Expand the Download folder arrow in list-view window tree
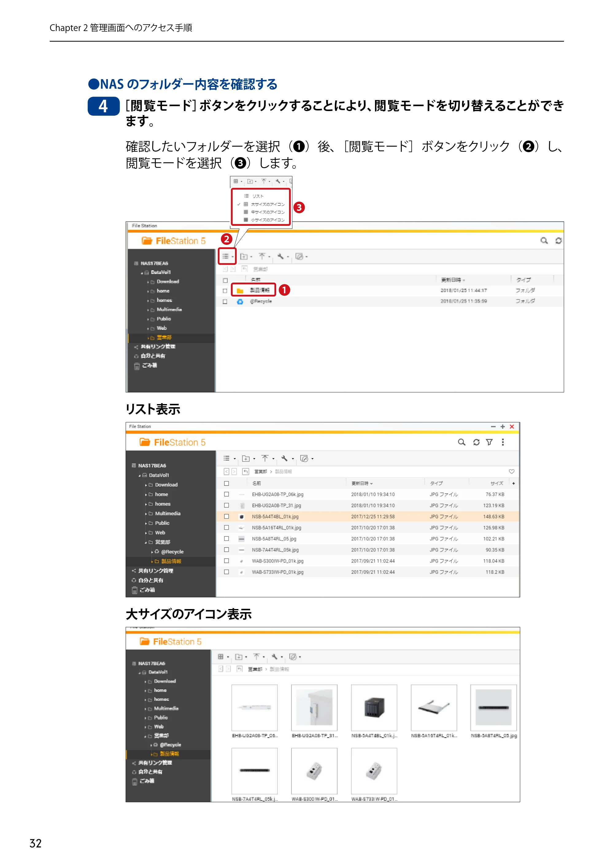Viewport: 614px width, 868px height. [146, 485]
